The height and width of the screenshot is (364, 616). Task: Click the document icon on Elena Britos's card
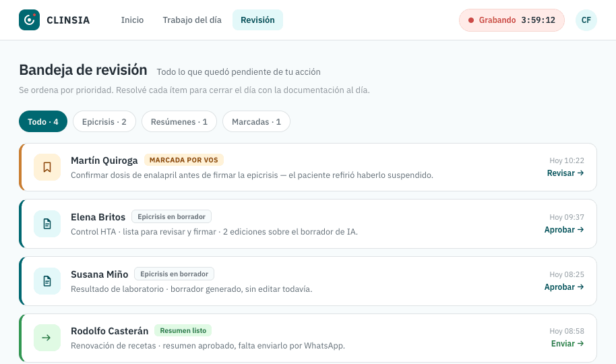pos(47,224)
